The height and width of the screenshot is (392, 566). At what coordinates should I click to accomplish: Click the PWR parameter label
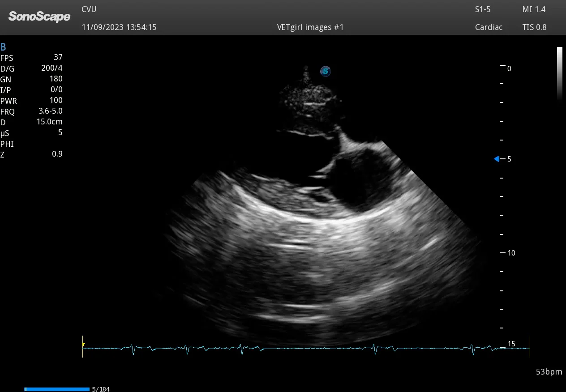[x=9, y=101]
